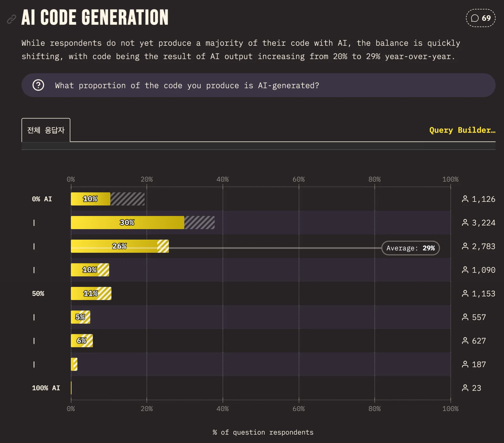This screenshot has height=443, width=504.
Task: Click the 0% AI row's 10% bar
Action: 90,199
